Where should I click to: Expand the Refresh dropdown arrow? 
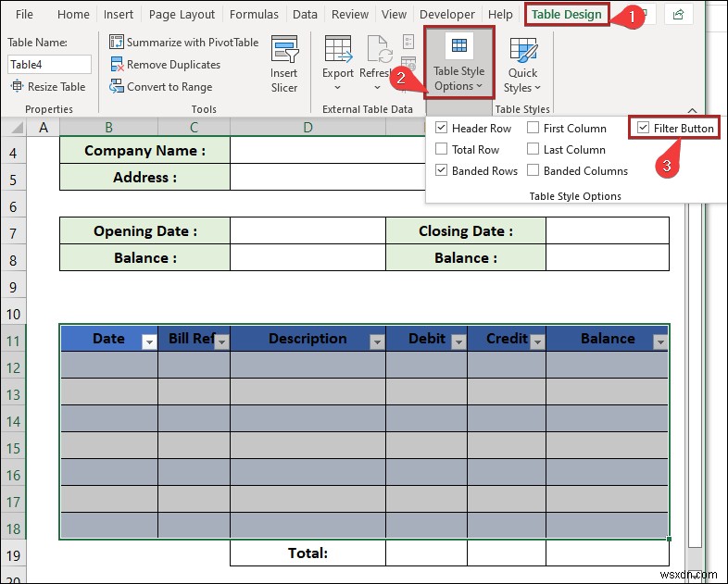pyautogui.click(x=378, y=88)
